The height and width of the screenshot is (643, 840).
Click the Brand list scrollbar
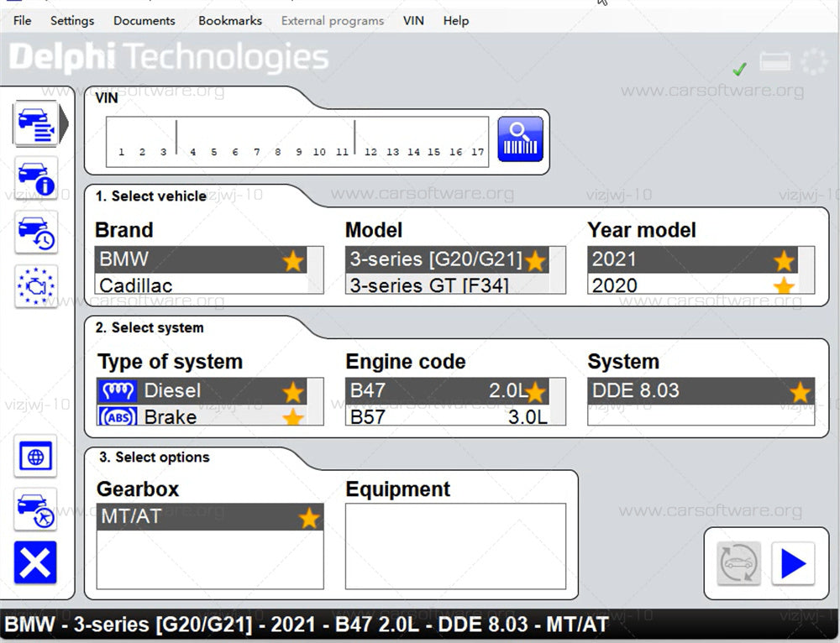[x=315, y=269]
